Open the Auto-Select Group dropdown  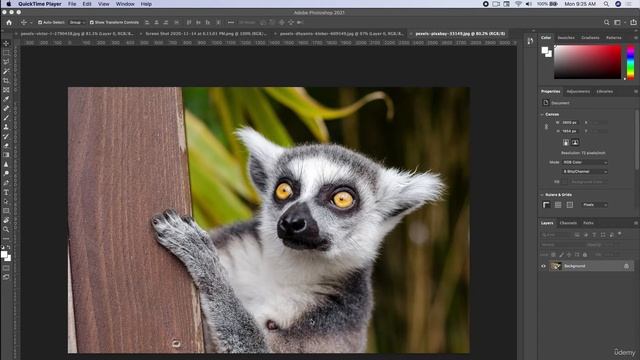[x=77, y=22]
